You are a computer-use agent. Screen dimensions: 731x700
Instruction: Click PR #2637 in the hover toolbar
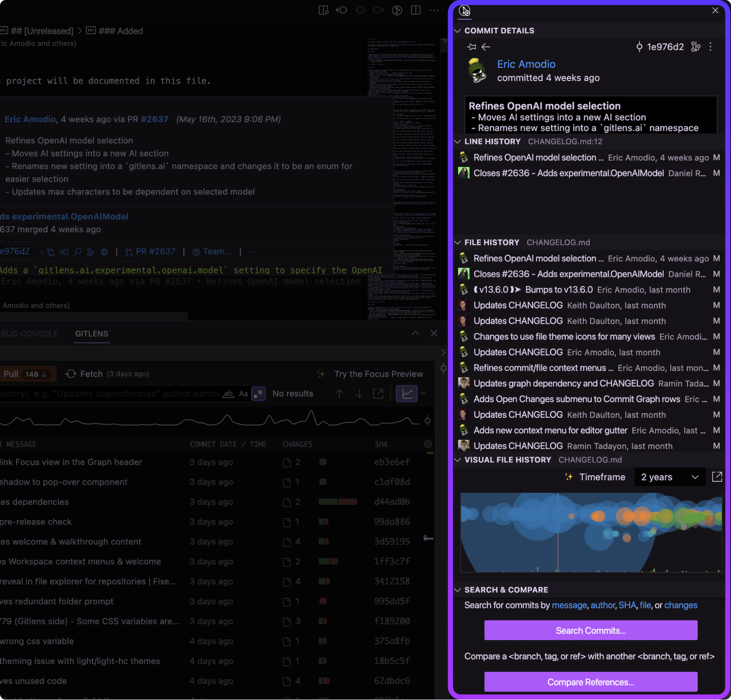point(151,252)
